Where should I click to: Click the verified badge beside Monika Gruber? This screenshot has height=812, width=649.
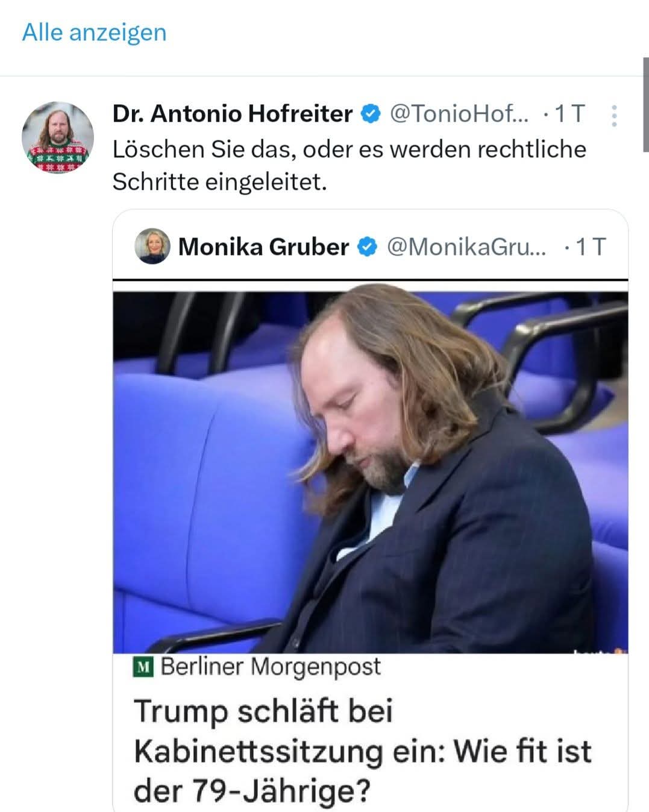click(x=368, y=247)
